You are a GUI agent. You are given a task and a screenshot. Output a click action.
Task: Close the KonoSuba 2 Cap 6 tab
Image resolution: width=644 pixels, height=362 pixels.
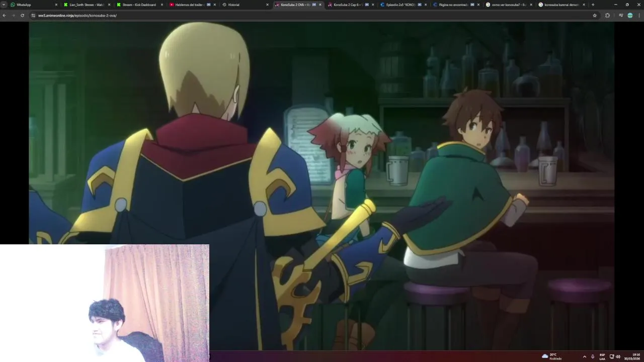pyautogui.click(x=373, y=5)
